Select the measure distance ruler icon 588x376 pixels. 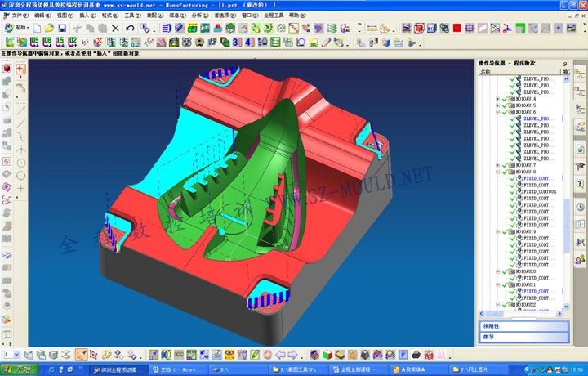[x=372, y=28]
